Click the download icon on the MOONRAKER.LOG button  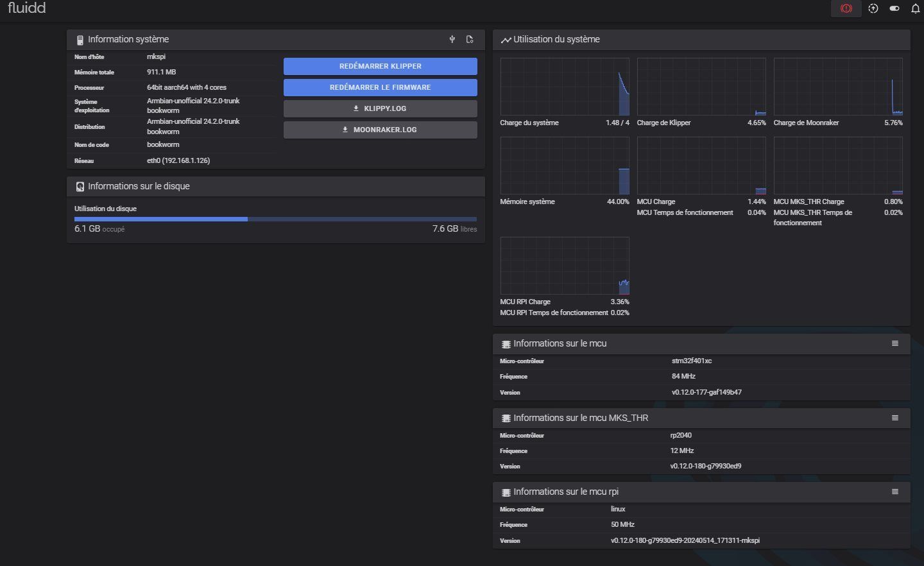click(x=345, y=130)
